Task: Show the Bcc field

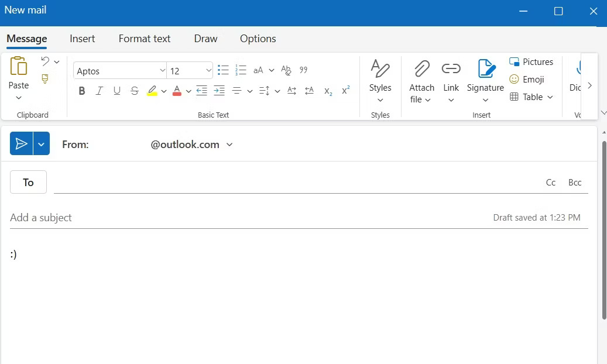Action: coord(575,183)
